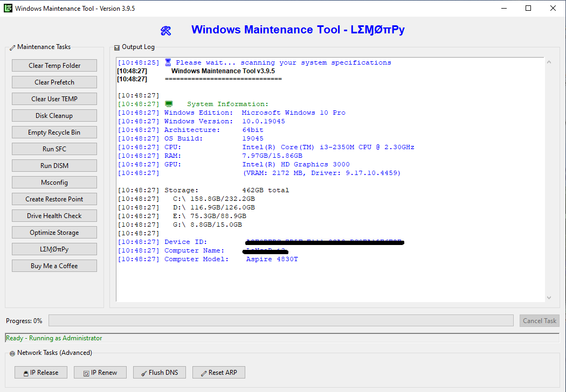The image size is (566, 392).
Task: Click the app icon in the title bar
Action: point(8,9)
